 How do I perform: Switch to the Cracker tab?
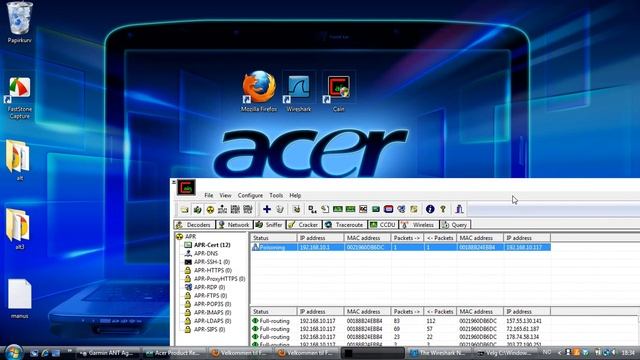point(304,225)
